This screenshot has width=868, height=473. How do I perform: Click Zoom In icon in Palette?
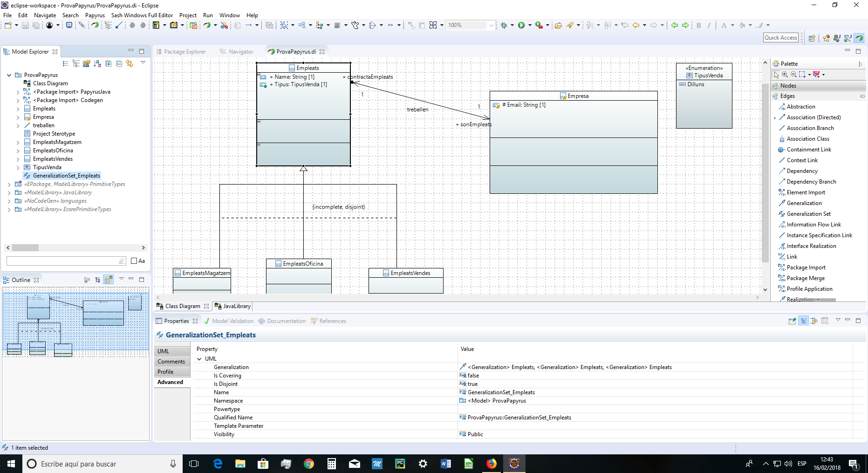785,75
